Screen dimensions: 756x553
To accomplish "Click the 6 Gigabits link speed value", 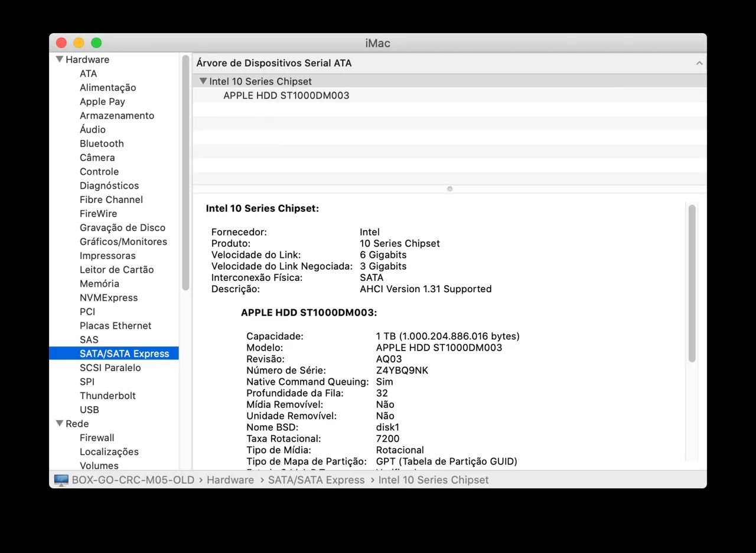I will (x=383, y=255).
